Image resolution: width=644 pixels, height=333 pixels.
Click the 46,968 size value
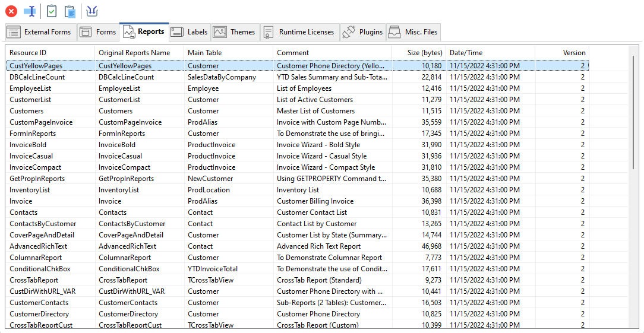pos(432,246)
